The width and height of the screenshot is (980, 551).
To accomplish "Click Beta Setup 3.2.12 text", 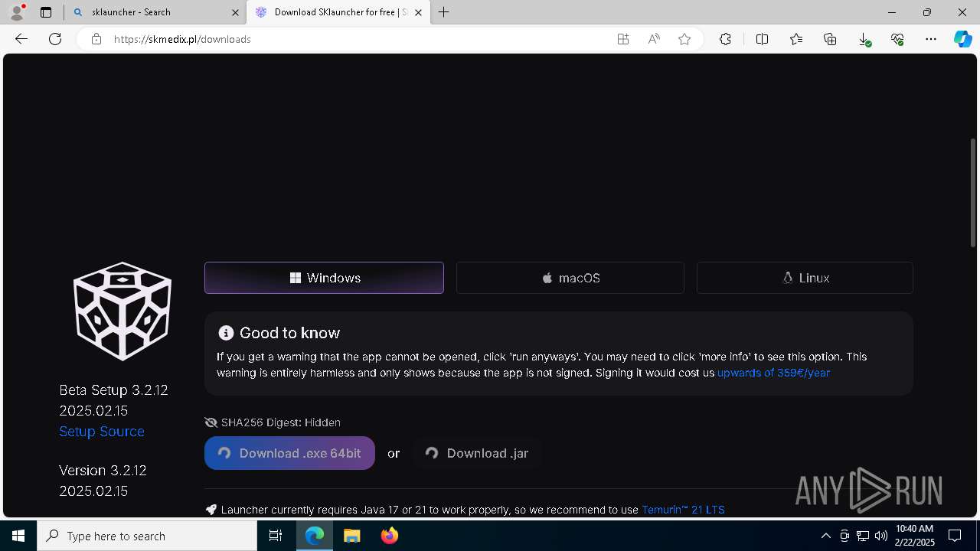I will click(113, 390).
